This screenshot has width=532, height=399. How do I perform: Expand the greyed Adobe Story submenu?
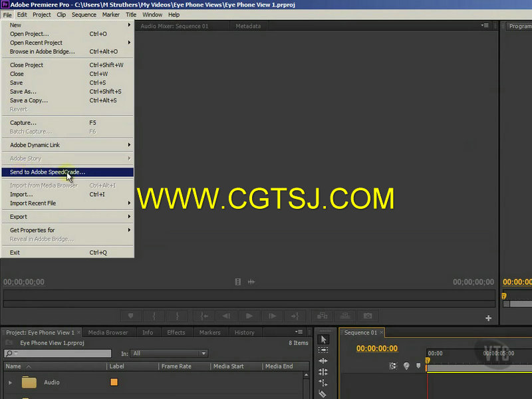(x=68, y=159)
